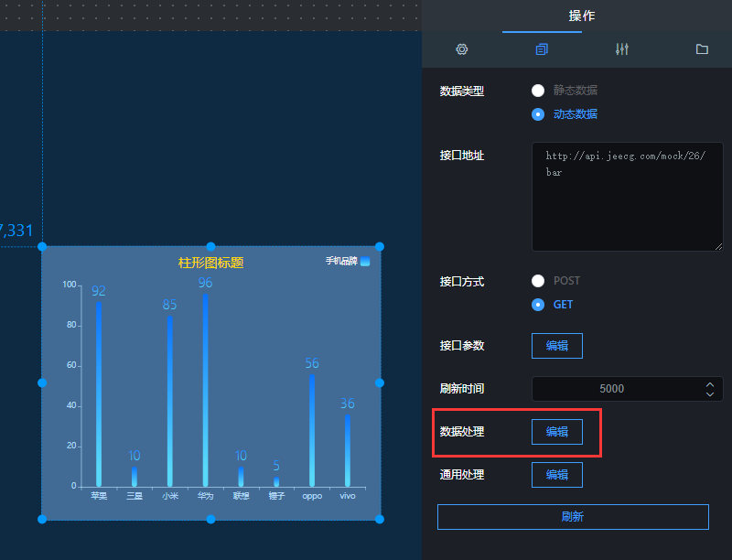The image size is (732, 560).
Task: Open the sliders adjustment tab icon
Action: (x=622, y=49)
